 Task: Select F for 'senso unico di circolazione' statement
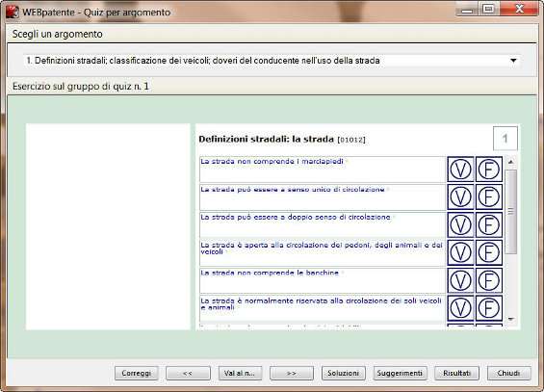point(488,197)
